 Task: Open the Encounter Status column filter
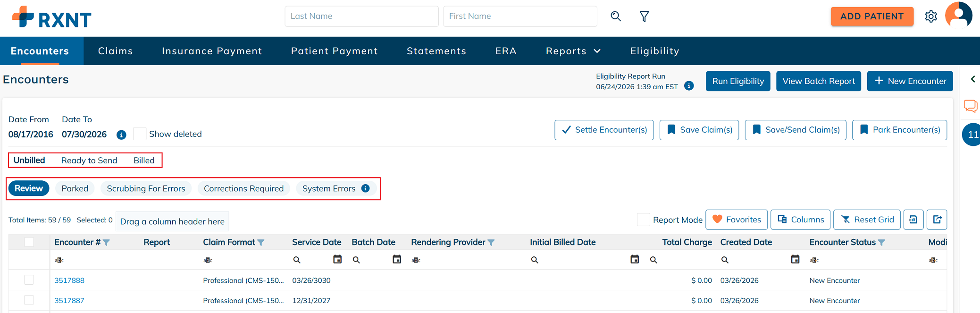tap(881, 243)
